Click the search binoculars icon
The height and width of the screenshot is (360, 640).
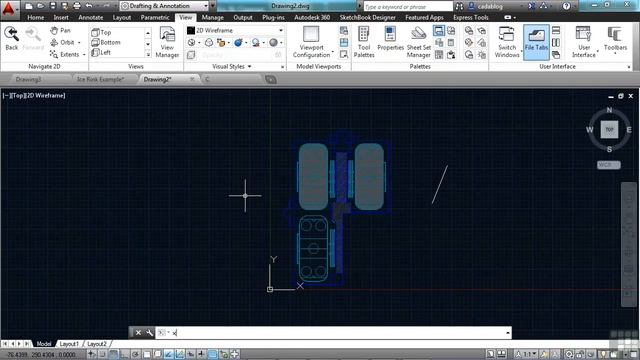pyautogui.click(x=459, y=6)
